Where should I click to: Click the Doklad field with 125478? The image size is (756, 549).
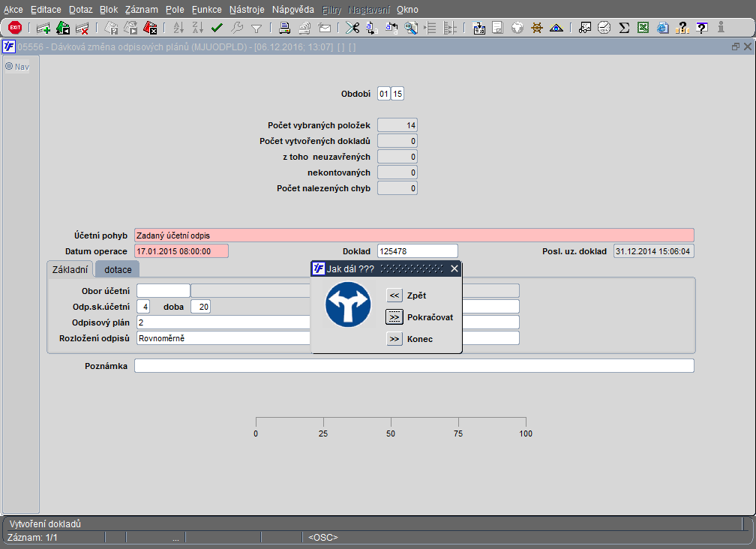point(418,251)
